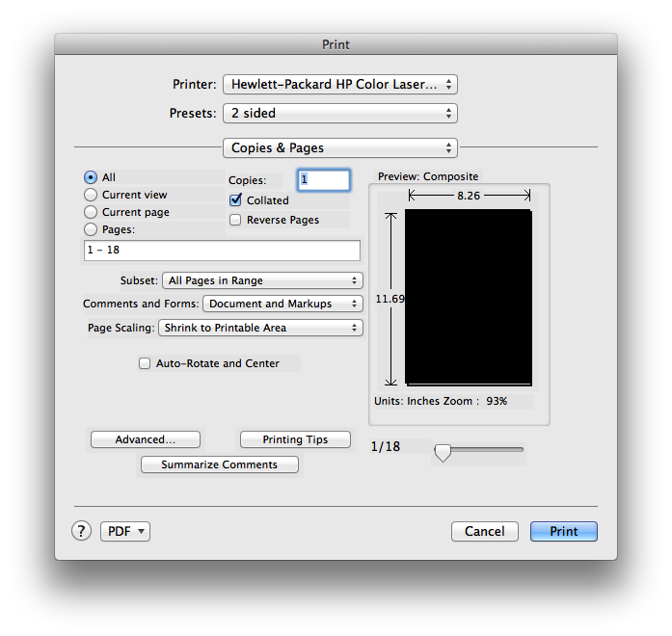Click the '1/18' page counter text
Image resolution: width=672 pixels, height=636 pixels.
pos(386,447)
